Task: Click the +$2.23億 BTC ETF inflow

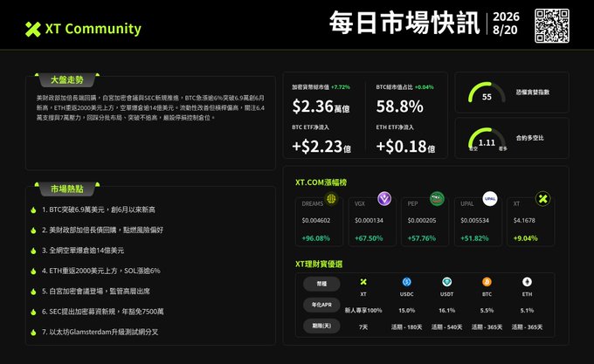Action: click(x=321, y=147)
